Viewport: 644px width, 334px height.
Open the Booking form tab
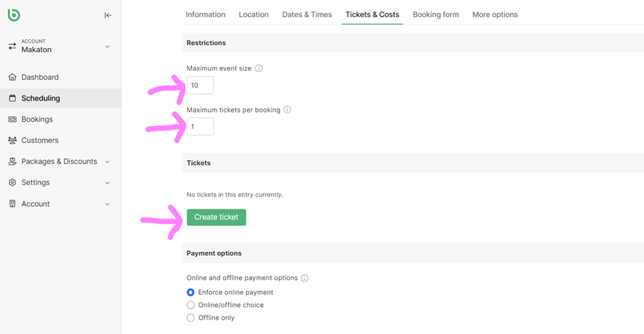click(435, 14)
